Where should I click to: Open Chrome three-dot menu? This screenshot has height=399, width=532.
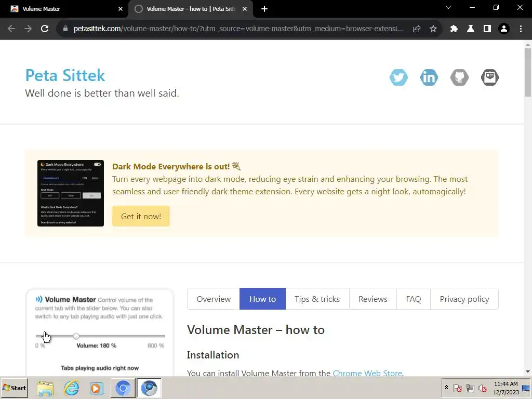click(521, 29)
